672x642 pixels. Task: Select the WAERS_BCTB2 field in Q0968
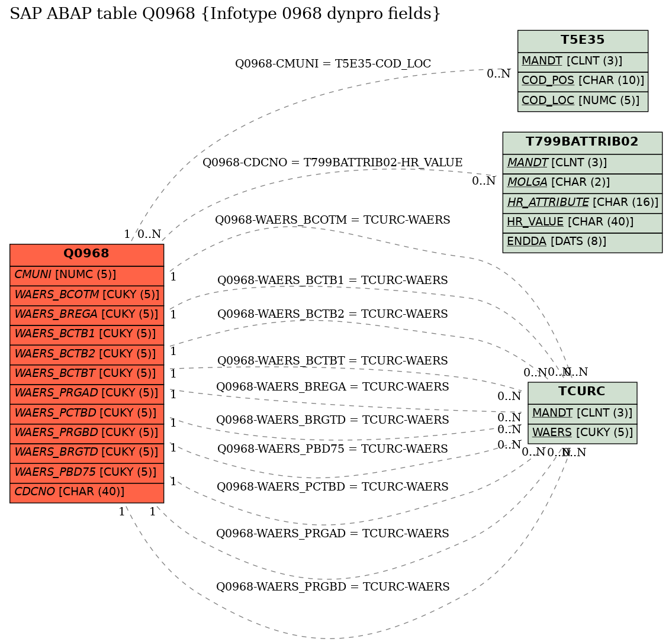tap(86, 354)
